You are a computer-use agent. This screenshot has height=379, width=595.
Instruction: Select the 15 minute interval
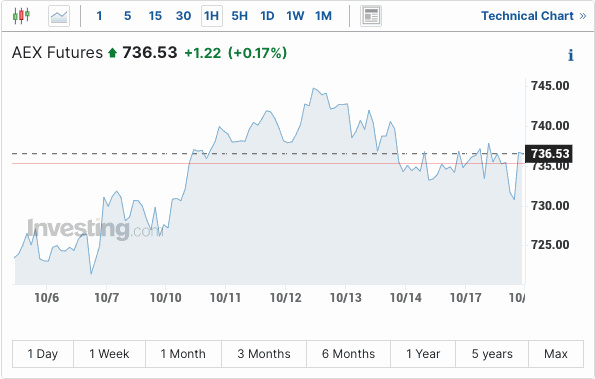[155, 16]
